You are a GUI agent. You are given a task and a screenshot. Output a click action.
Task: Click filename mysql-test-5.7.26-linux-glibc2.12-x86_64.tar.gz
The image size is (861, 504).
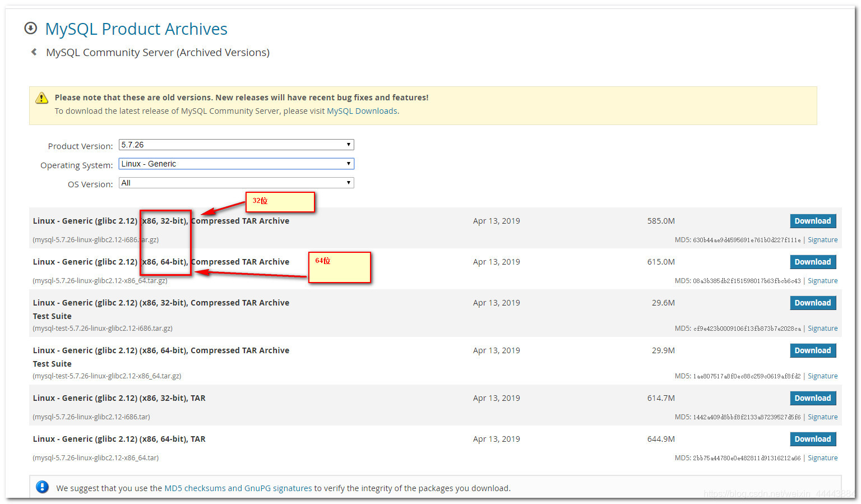[x=107, y=376]
